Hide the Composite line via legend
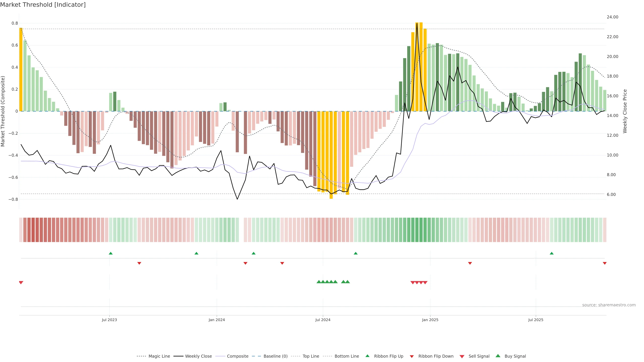Viewport: 644px width, 362px height. [x=237, y=356]
